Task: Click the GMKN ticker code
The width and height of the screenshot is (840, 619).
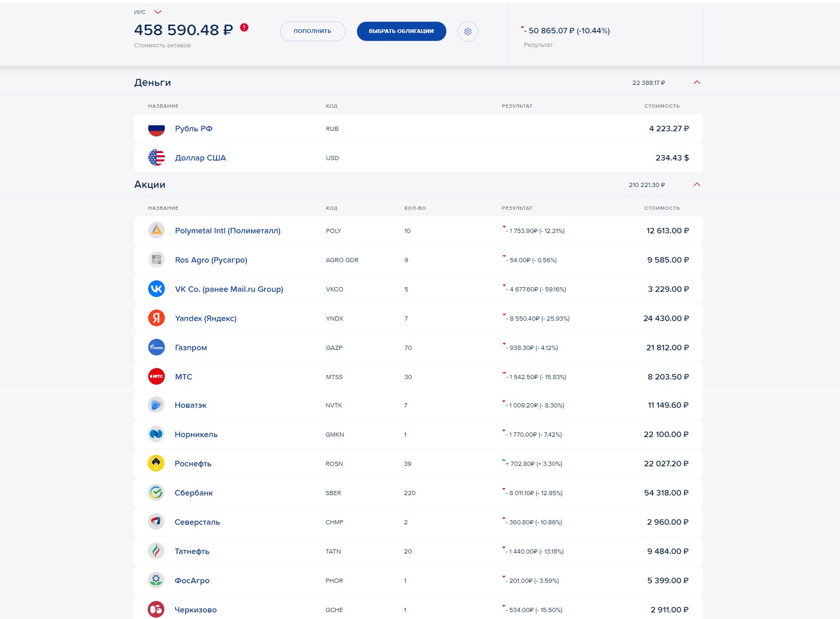Action: 334,434
